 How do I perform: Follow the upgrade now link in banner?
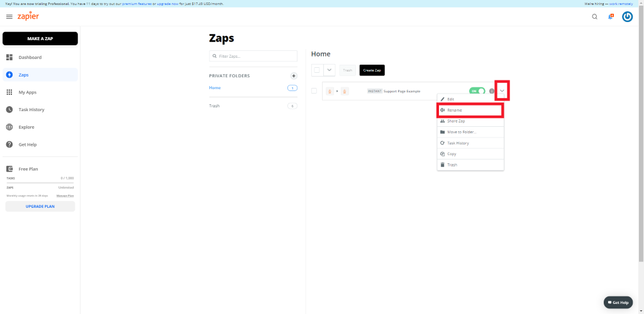[167, 4]
